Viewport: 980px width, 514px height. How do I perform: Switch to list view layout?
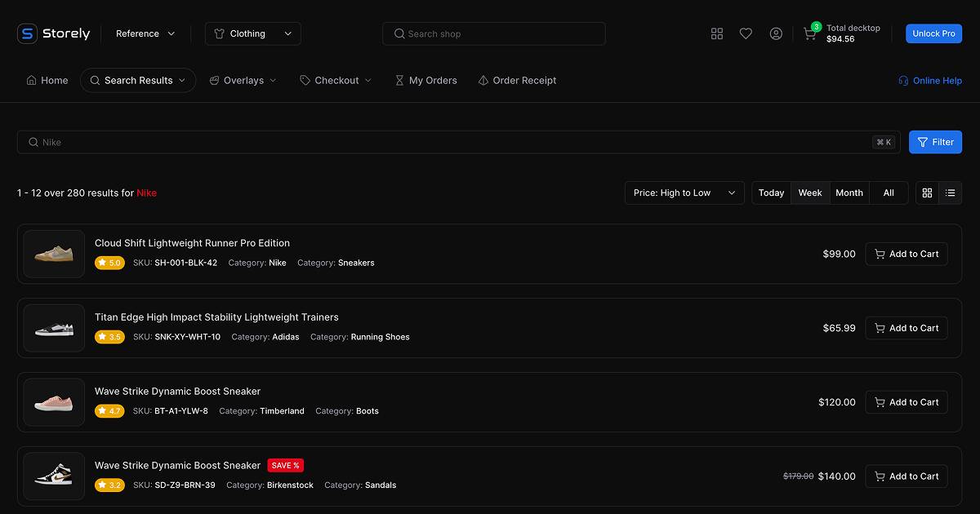[950, 193]
